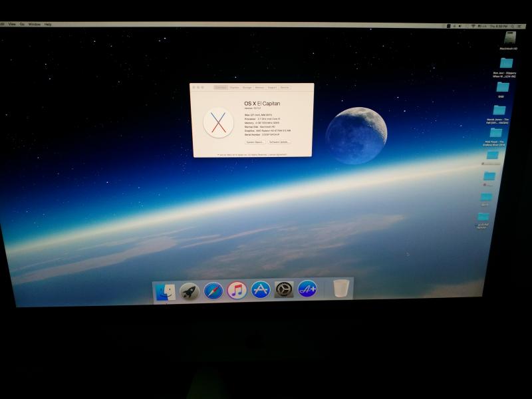Viewport: 532px width, 399px height.
Task: Open the blue A+ app in Dock
Action: pyautogui.click(x=307, y=289)
